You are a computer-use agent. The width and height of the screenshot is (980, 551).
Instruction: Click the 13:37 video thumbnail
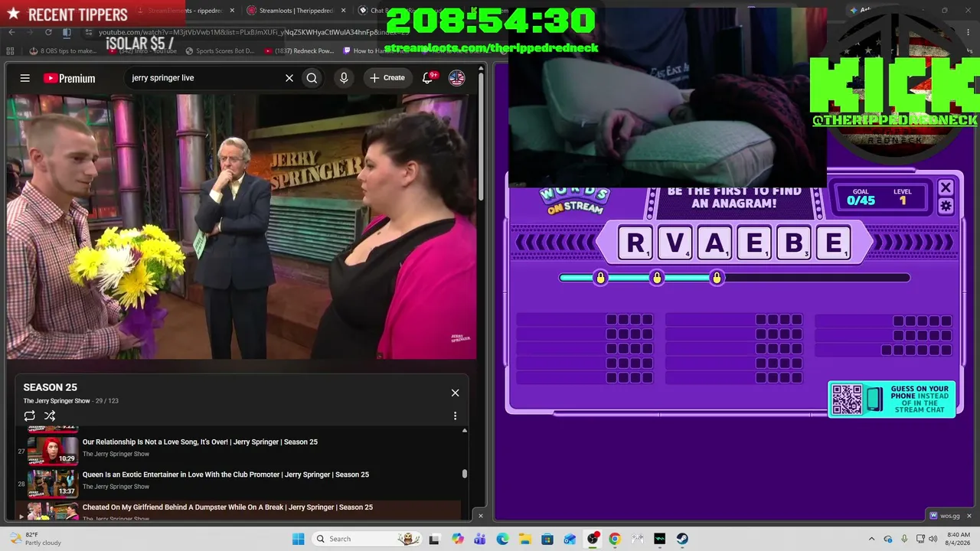[x=53, y=483]
